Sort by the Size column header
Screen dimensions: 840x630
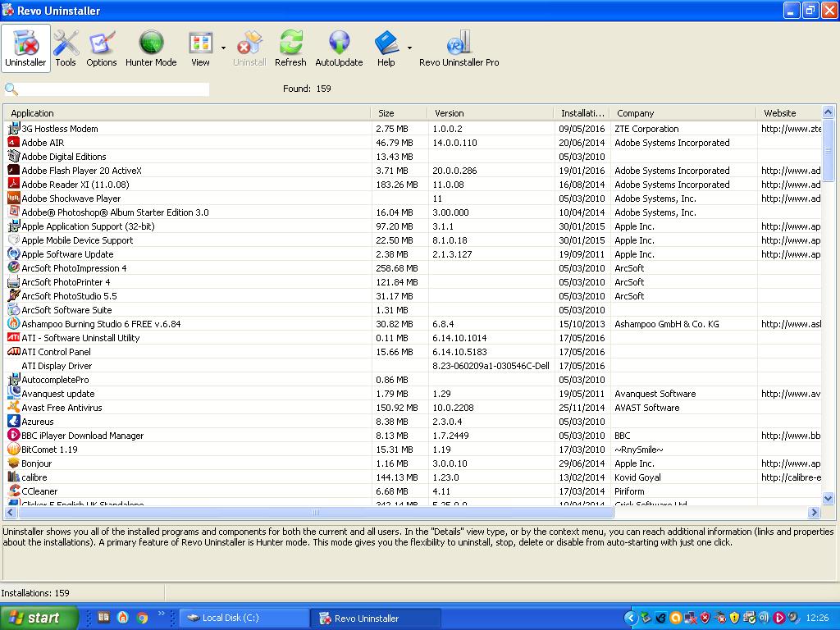(399, 113)
